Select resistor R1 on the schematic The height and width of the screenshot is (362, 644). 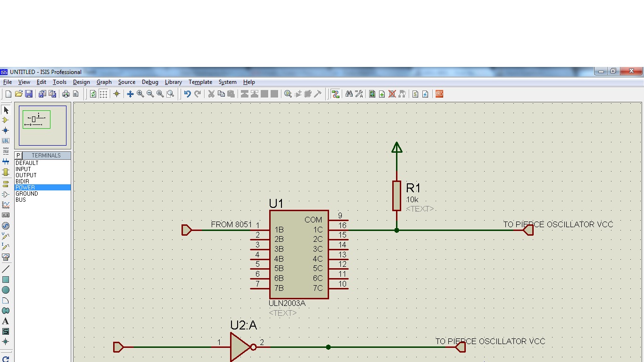tap(396, 196)
